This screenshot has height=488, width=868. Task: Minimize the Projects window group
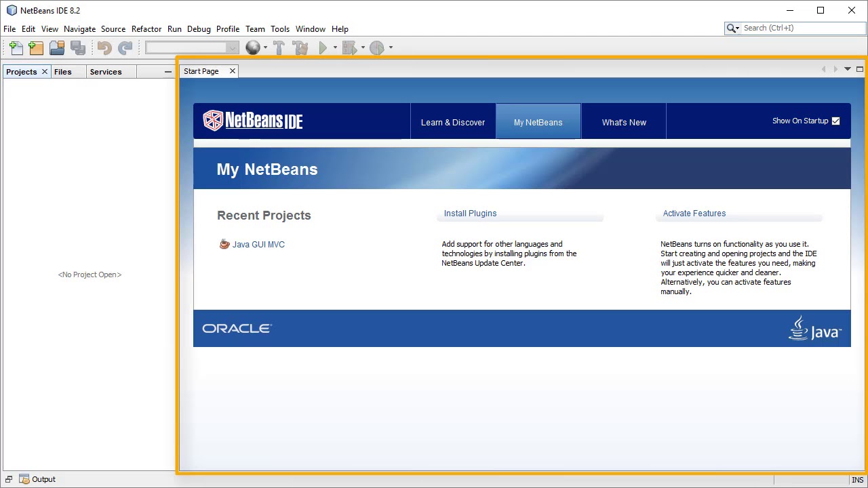168,72
